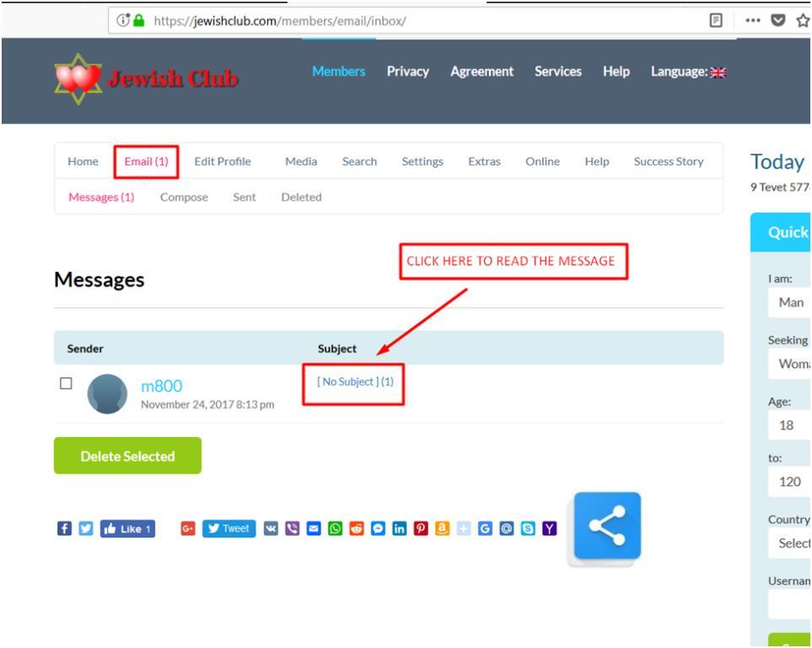The image size is (812, 648).
Task: Open the Extras tab
Action: pos(484,162)
